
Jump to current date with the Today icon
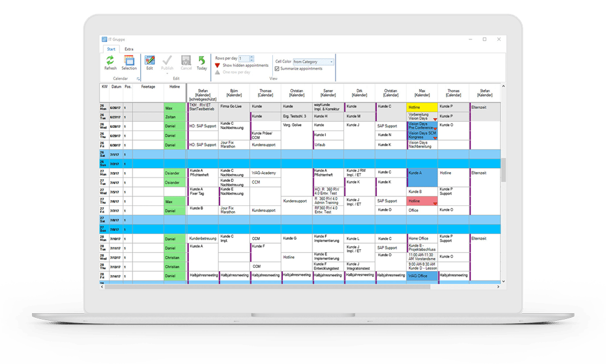coord(202,59)
